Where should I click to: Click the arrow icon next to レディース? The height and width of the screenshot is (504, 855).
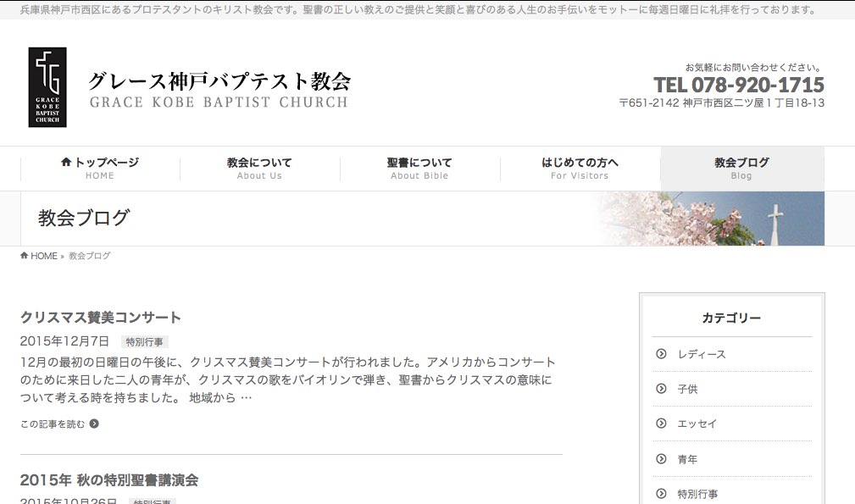tap(661, 353)
